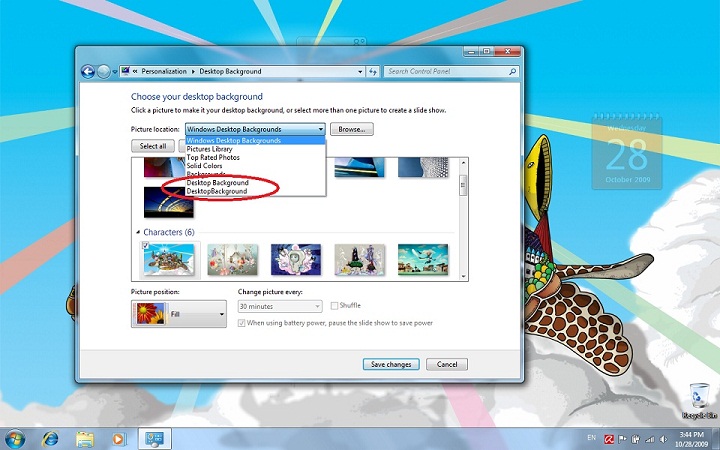The image size is (720, 450).
Task: Click the Browse... button
Action: pos(352,129)
